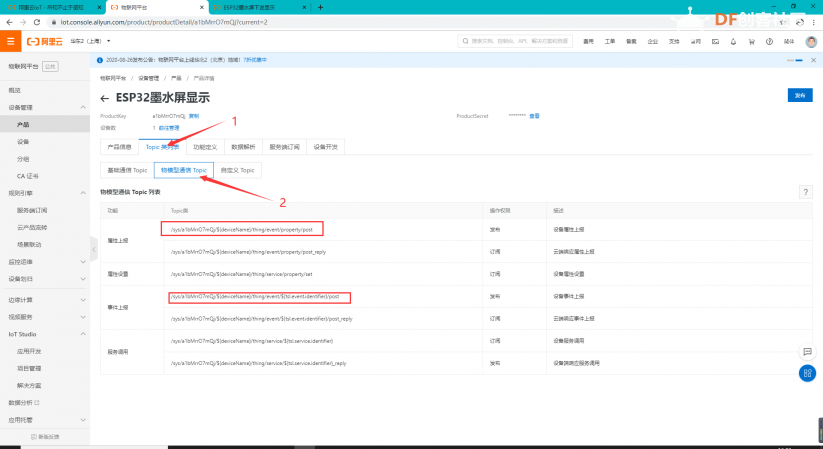Open the shopping cart icon
The image size is (823, 449).
tap(751, 41)
